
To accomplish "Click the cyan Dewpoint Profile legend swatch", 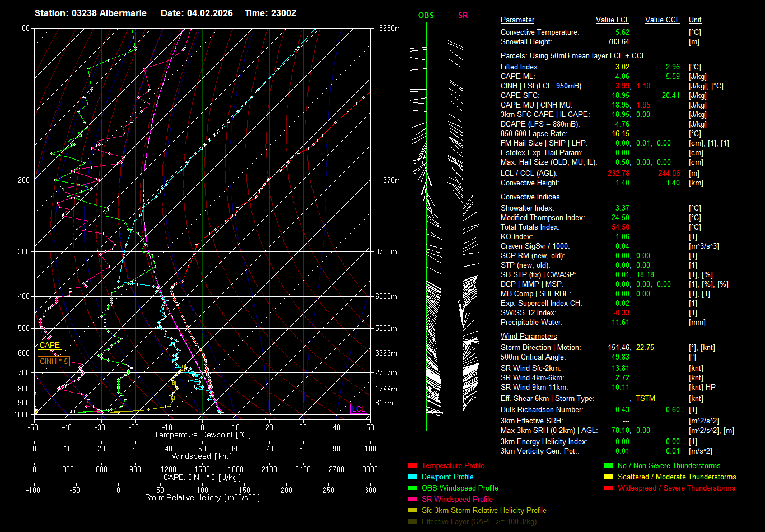I will pos(413,477).
